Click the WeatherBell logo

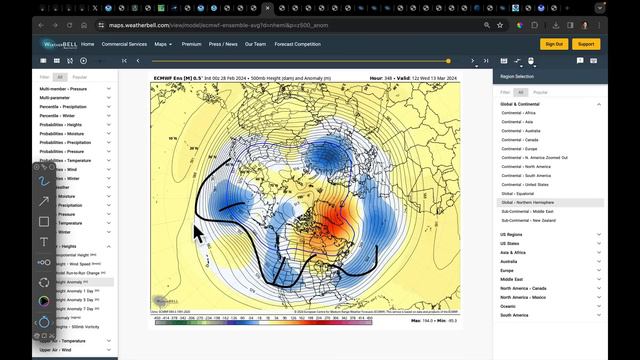click(x=59, y=44)
